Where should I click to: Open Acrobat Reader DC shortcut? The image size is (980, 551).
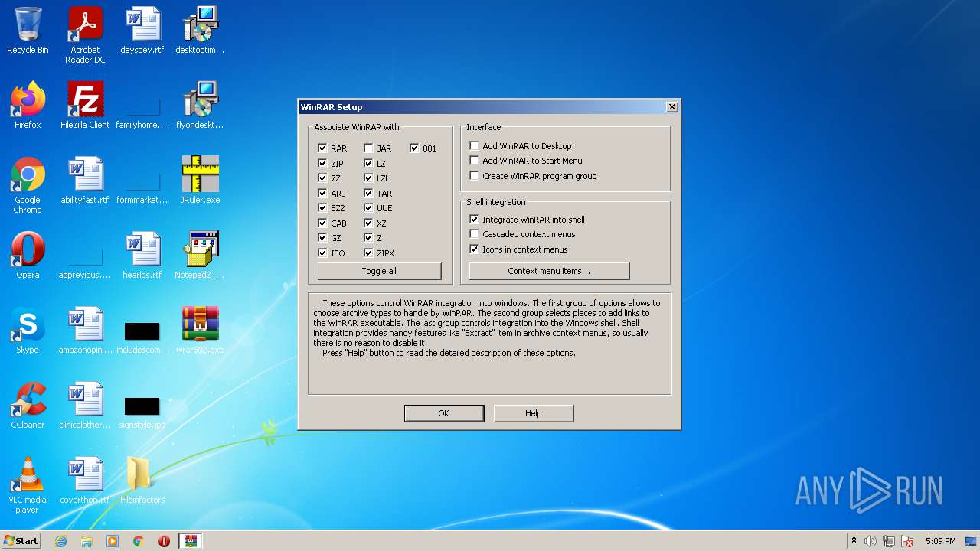tap(85, 34)
